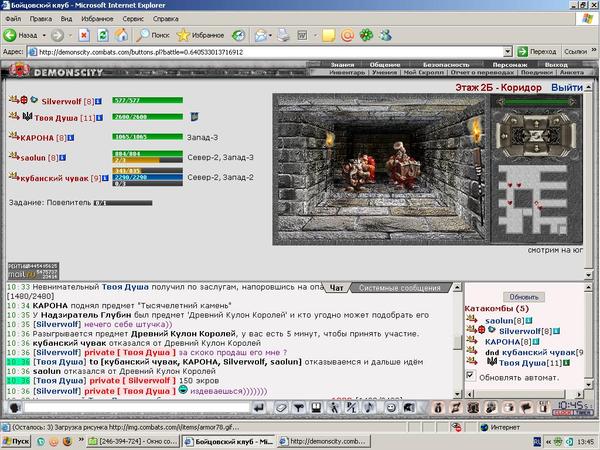Open the Правка menu
Viewport: 600px width, 450px height.
41,19
